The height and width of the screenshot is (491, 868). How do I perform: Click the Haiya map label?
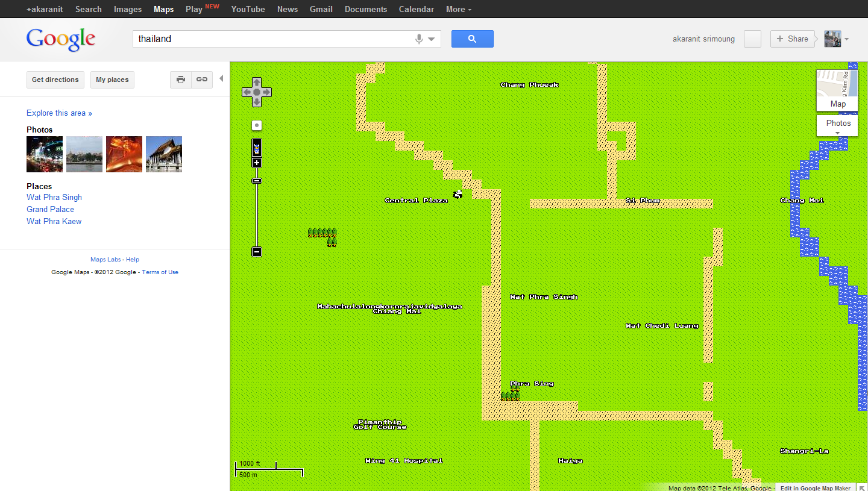click(x=570, y=461)
